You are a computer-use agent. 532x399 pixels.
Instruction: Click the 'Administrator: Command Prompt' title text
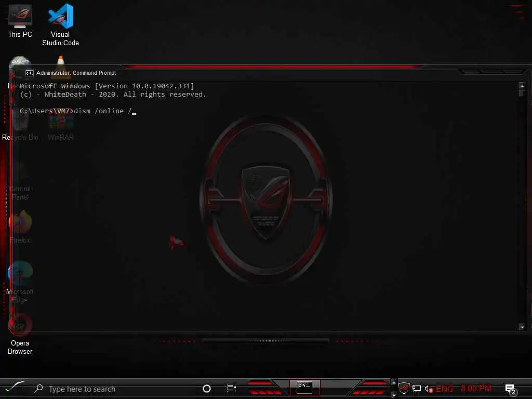pos(76,73)
